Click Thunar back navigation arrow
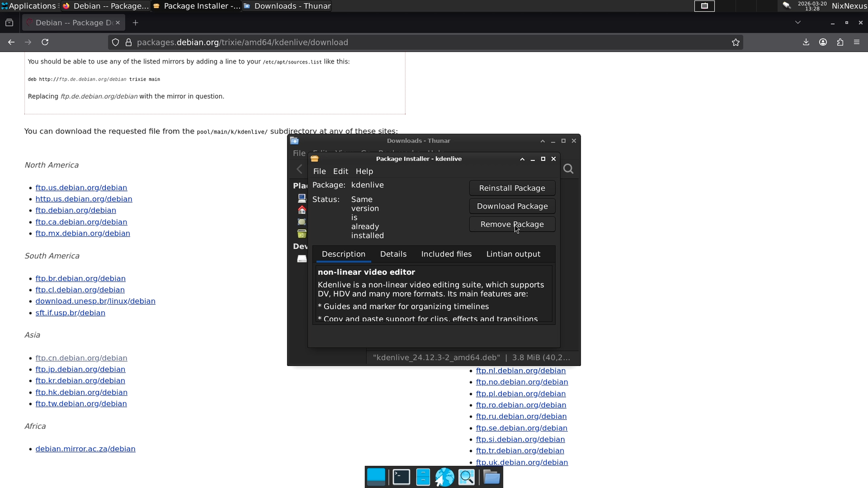Viewport: 868px width, 488px height. pyautogui.click(x=299, y=169)
